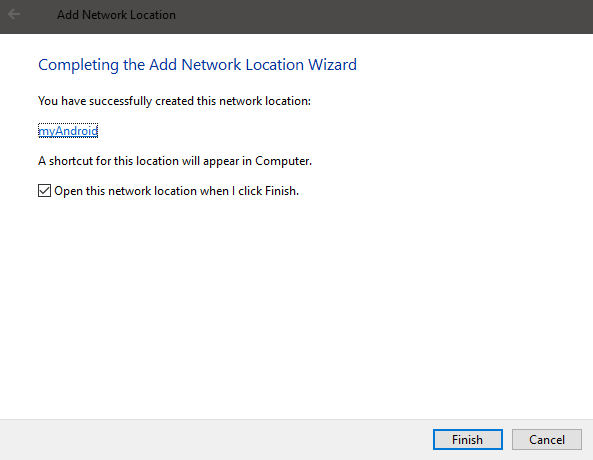Dismiss the wizard using Cancel

click(x=546, y=440)
